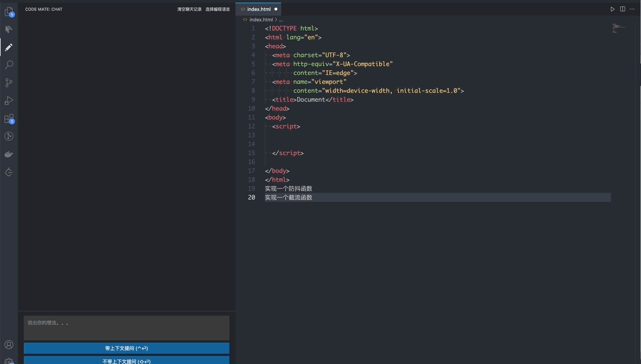Open the cursor-arrow extension in activity bar
This screenshot has width=641, height=364.
[x=9, y=29]
